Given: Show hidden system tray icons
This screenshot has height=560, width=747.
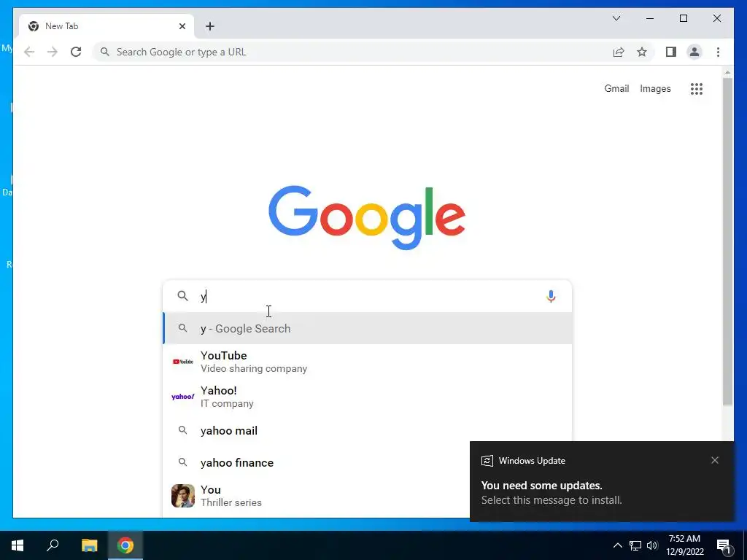Looking at the screenshot, I should [x=617, y=545].
